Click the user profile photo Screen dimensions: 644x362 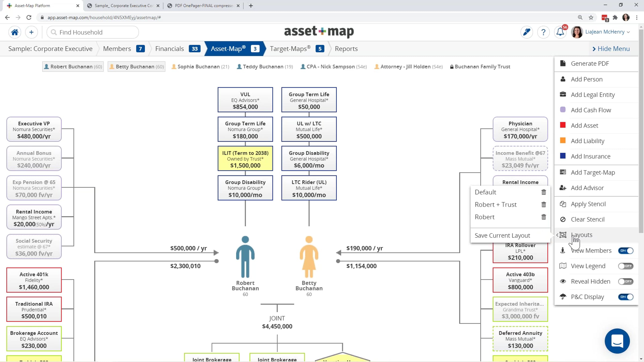(x=577, y=32)
